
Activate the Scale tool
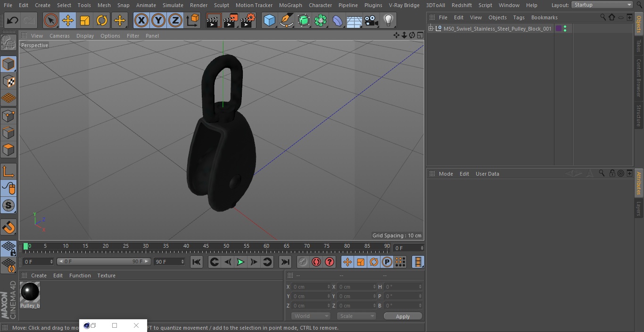pos(85,20)
